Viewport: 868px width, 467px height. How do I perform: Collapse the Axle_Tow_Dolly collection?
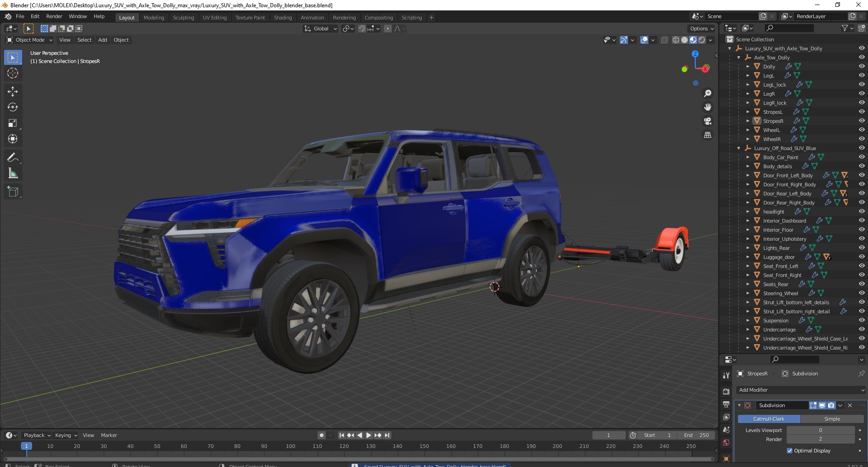739,58
